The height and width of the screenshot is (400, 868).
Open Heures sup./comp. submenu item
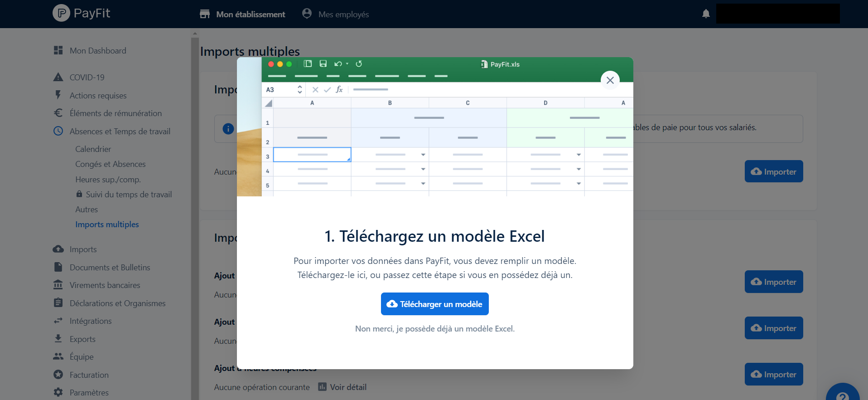tap(108, 179)
